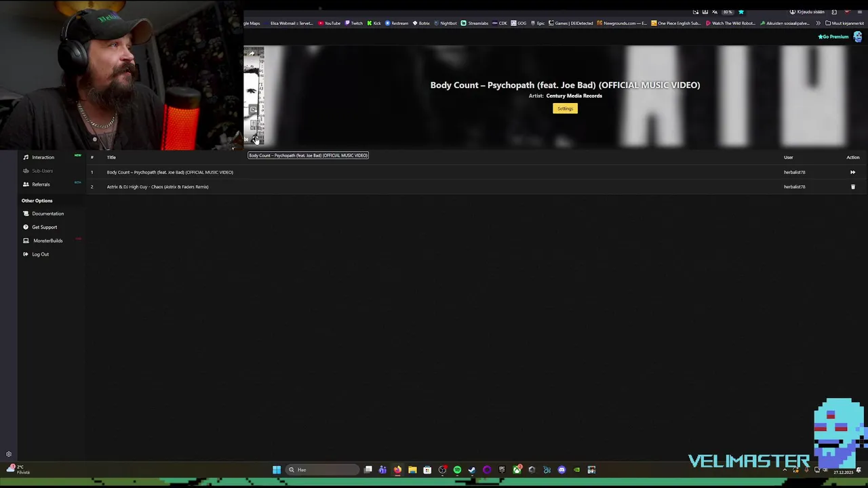
Task: Open the Windows Start menu
Action: click(x=277, y=470)
